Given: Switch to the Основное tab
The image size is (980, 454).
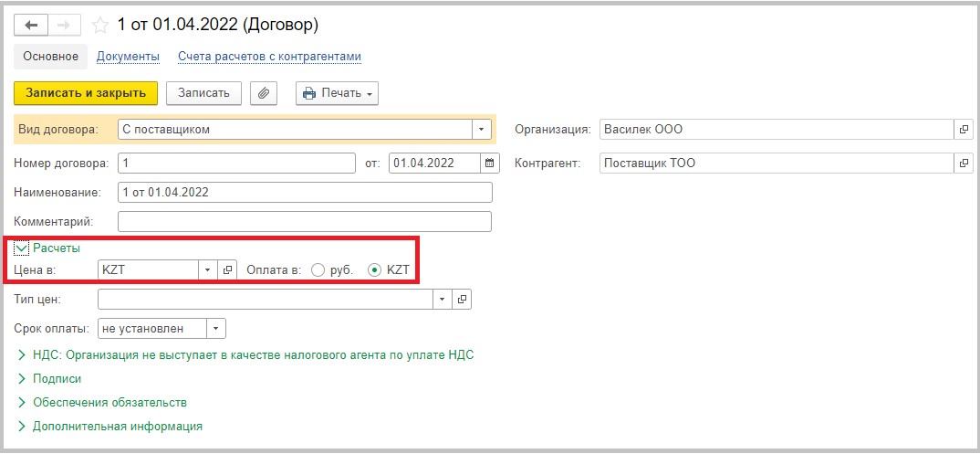Looking at the screenshot, I should pyautogui.click(x=50, y=57).
